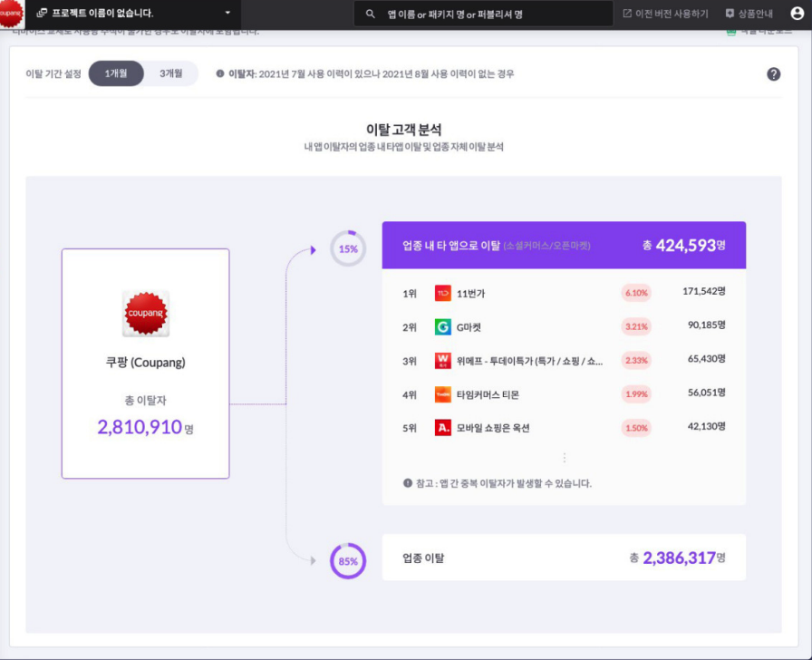Click the 42,130명 count
The image size is (812, 660).
click(x=706, y=426)
